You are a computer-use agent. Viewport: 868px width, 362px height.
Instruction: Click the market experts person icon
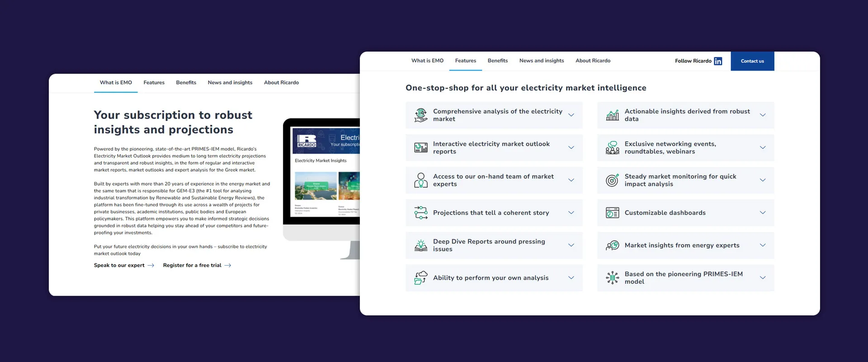point(421,180)
